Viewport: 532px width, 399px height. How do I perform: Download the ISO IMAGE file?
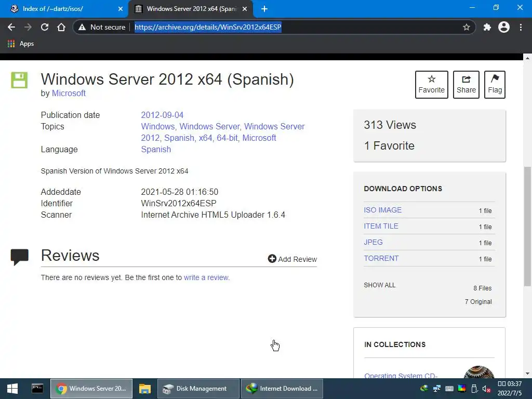click(x=383, y=210)
